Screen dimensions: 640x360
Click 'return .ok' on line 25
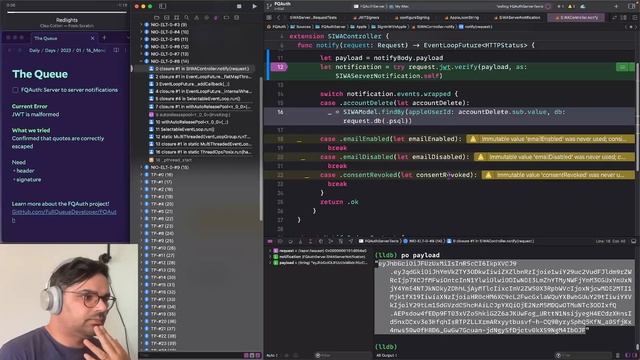339,202
